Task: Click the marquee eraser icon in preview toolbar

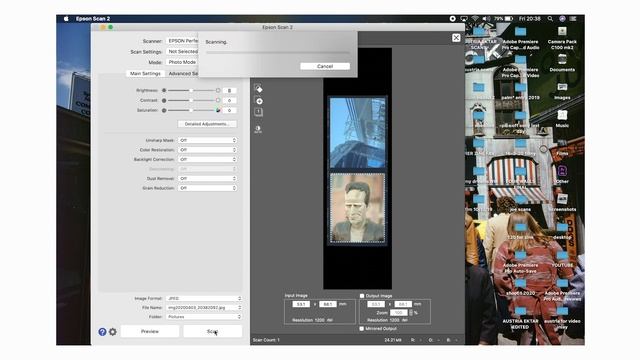Action: (258, 89)
